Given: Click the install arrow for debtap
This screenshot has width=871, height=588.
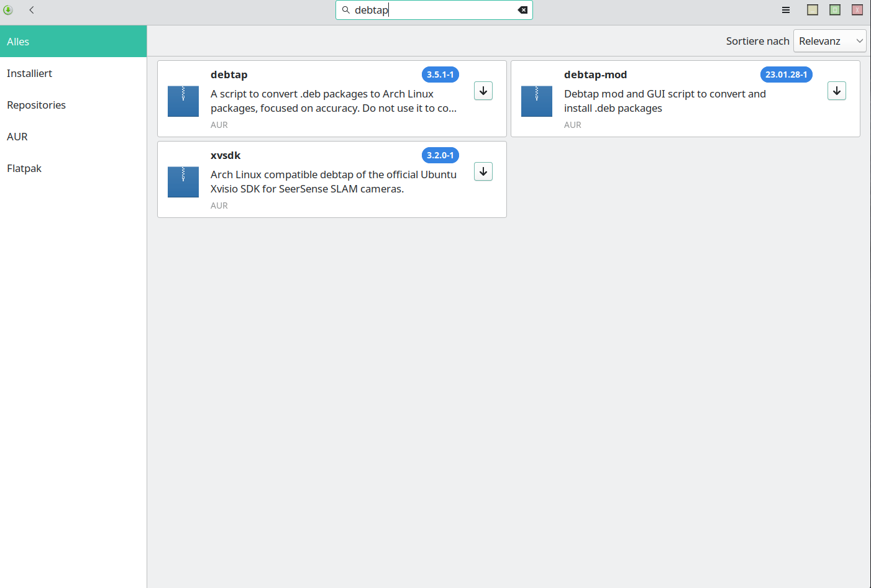Looking at the screenshot, I should 483,91.
